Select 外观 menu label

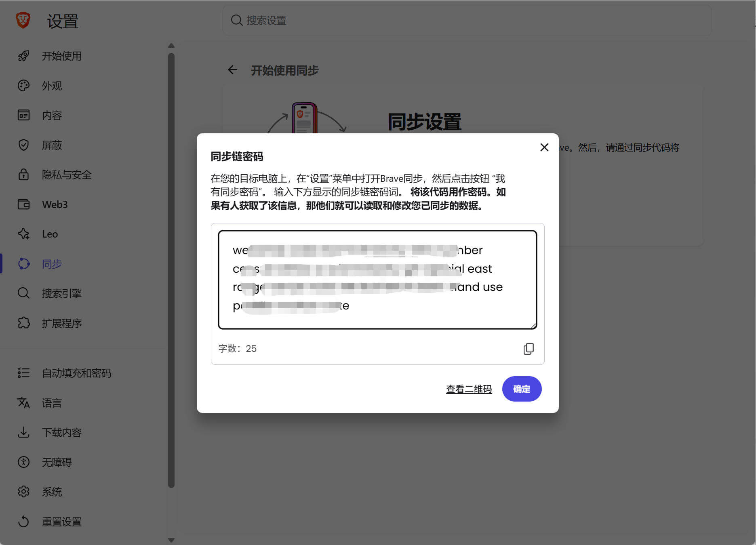52,86
